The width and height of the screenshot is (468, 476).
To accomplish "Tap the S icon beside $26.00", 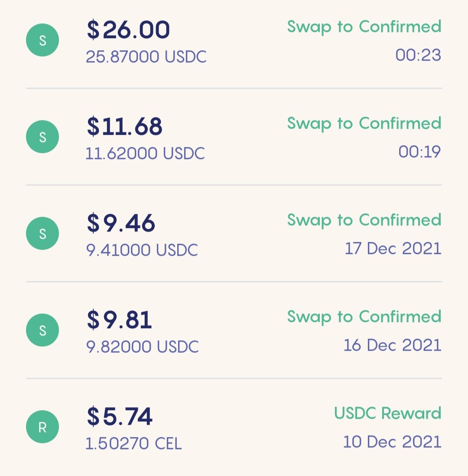I will [42, 40].
